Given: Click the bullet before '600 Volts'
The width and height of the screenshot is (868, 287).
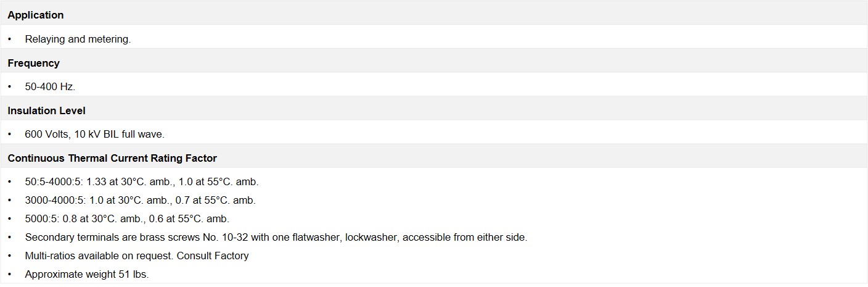Looking at the screenshot, I should click(10, 134).
